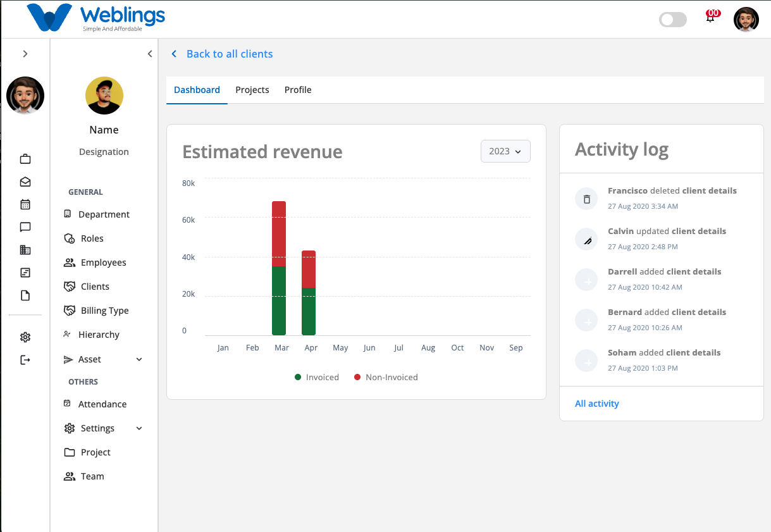Open the notes list icon
The image size is (771, 532).
tap(25, 273)
